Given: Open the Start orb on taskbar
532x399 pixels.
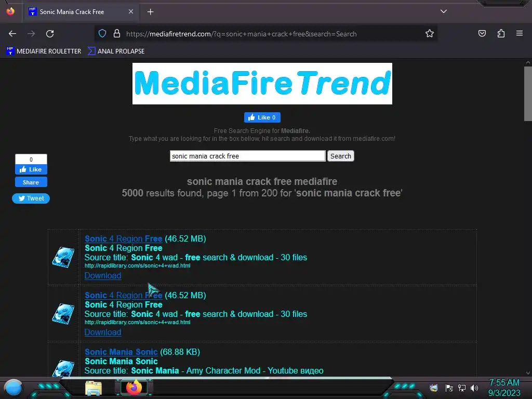Looking at the screenshot, I should click(14, 388).
